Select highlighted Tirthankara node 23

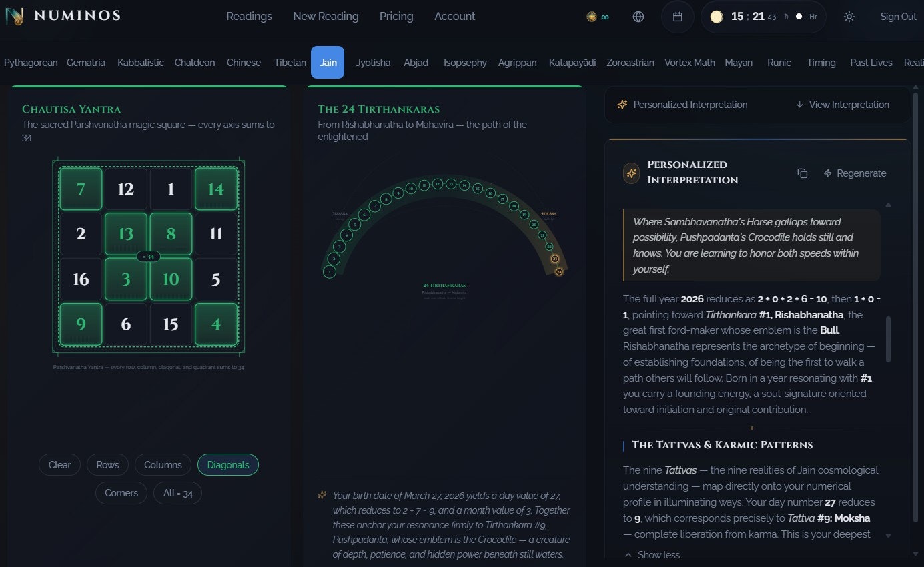pyautogui.click(x=555, y=259)
